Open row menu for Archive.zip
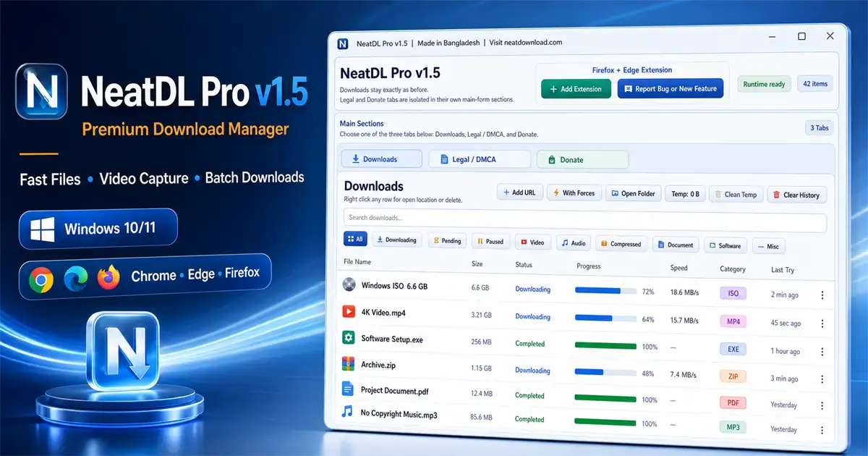Image resolution: width=868 pixels, height=456 pixels. point(822,378)
